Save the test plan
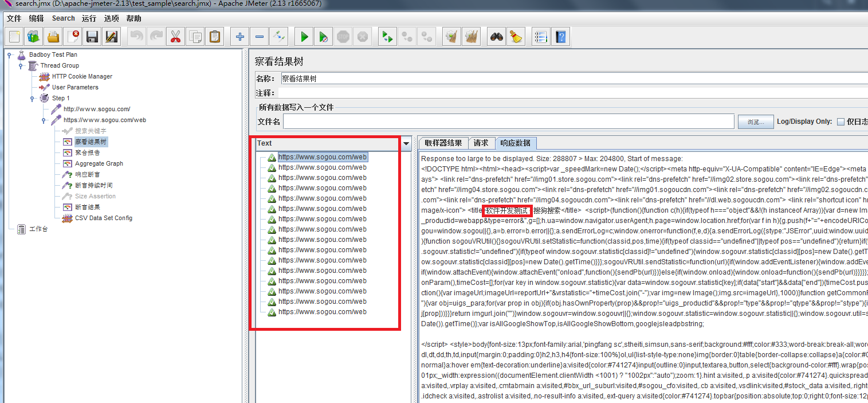868x403 pixels. pos(92,37)
